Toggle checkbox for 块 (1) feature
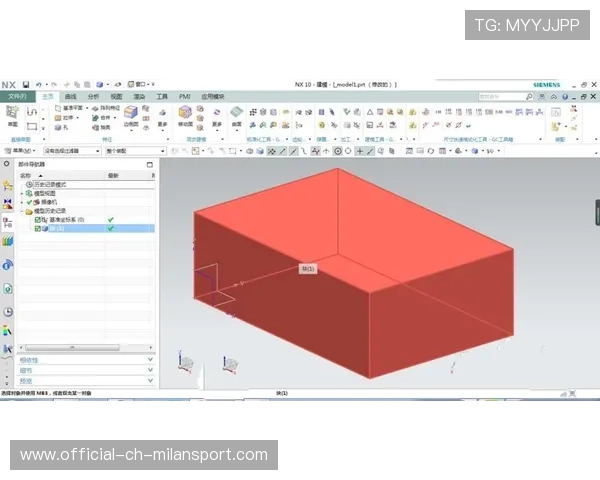The width and height of the screenshot is (600, 480). pos(38,228)
